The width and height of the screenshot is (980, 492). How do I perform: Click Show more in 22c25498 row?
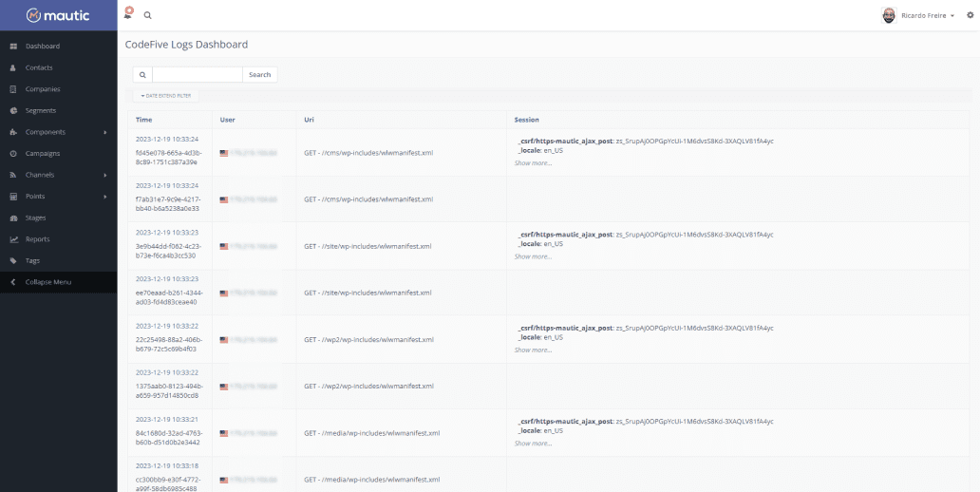pos(533,350)
